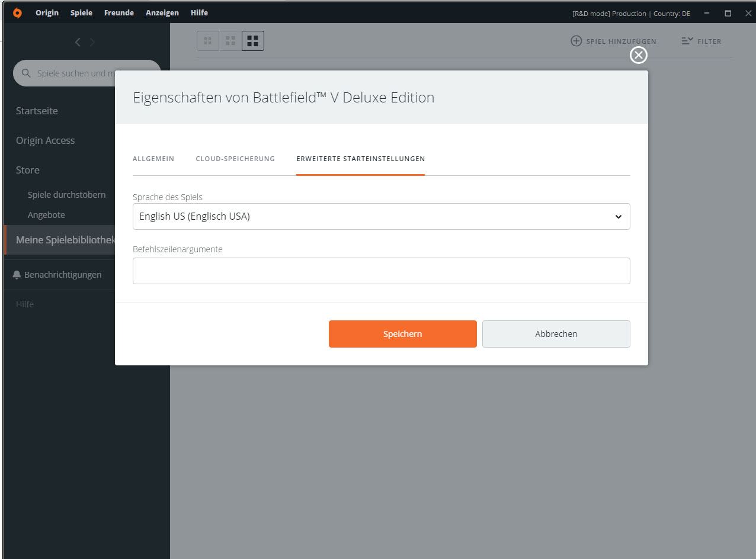Open Store in the sidebar
The height and width of the screenshot is (559, 756).
27,170
